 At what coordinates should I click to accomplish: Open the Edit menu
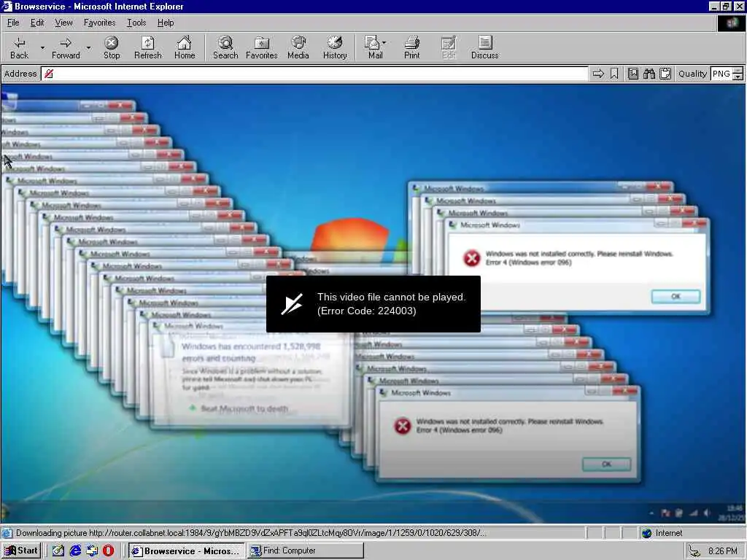(37, 23)
